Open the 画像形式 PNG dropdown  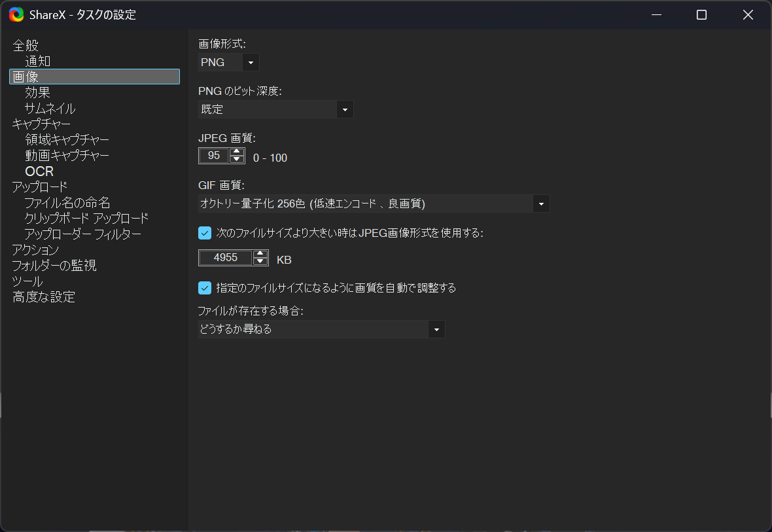pyautogui.click(x=251, y=63)
